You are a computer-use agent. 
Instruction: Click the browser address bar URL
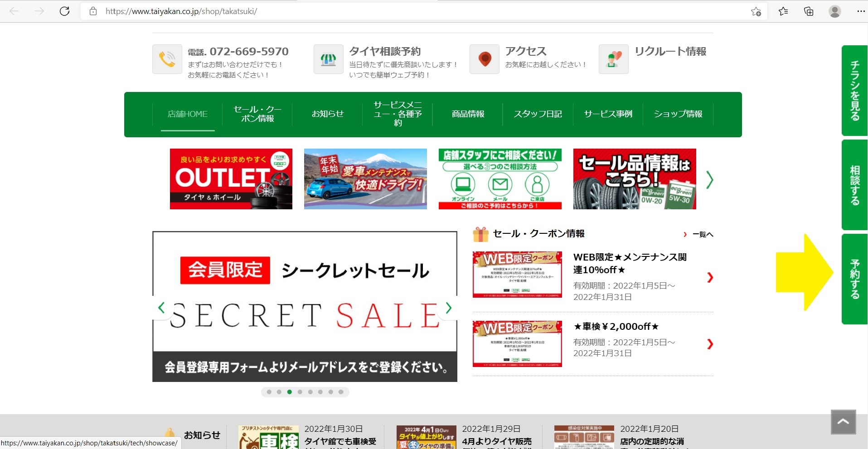point(181,11)
